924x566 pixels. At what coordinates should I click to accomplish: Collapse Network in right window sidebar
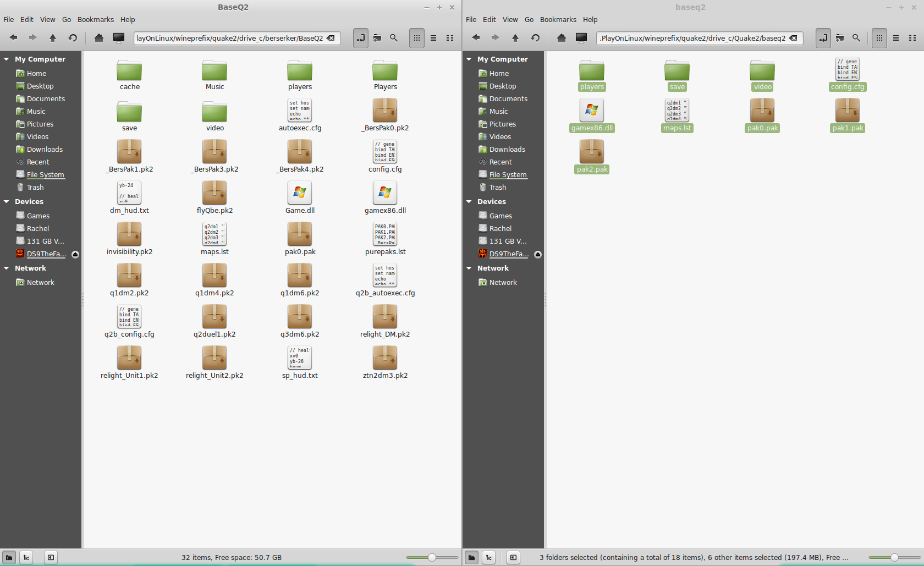tap(469, 268)
